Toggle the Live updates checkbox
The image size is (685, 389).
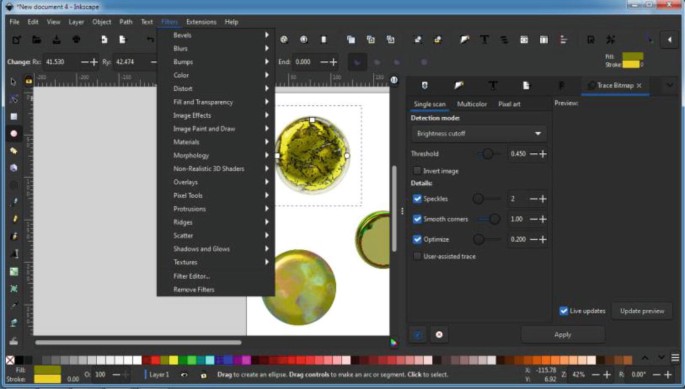(564, 311)
